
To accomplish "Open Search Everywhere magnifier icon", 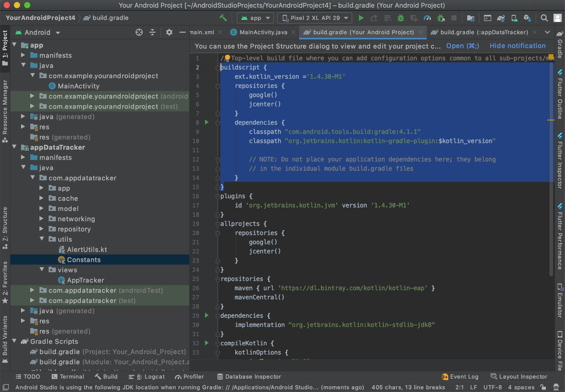I will [544, 18].
